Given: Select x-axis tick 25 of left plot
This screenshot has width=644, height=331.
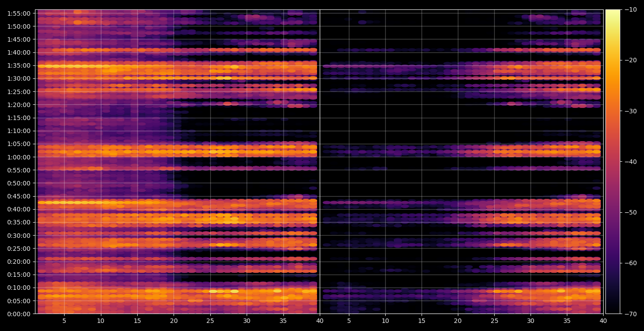Looking at the screenshot, I should (210, 321).
